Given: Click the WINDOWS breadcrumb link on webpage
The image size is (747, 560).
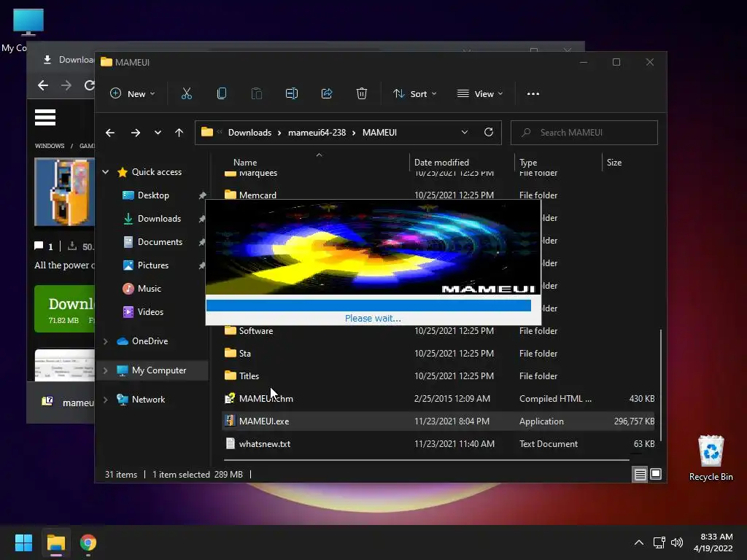Looking at the screenshot, I should coord(50,146).
